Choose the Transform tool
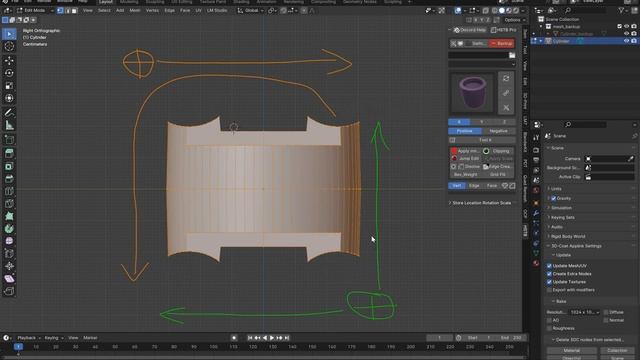This screenshot has height=360, width=640. [9, 98]
